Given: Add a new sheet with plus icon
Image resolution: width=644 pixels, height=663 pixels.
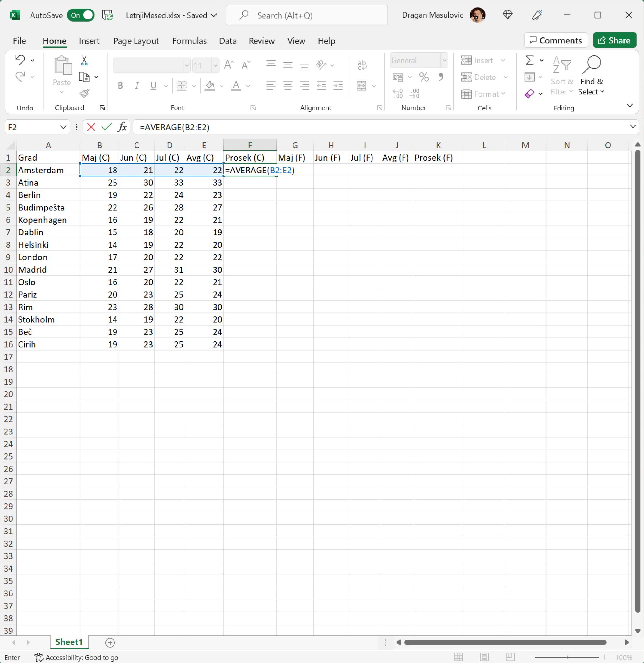Looking at the screenshot, I should 110,642.
